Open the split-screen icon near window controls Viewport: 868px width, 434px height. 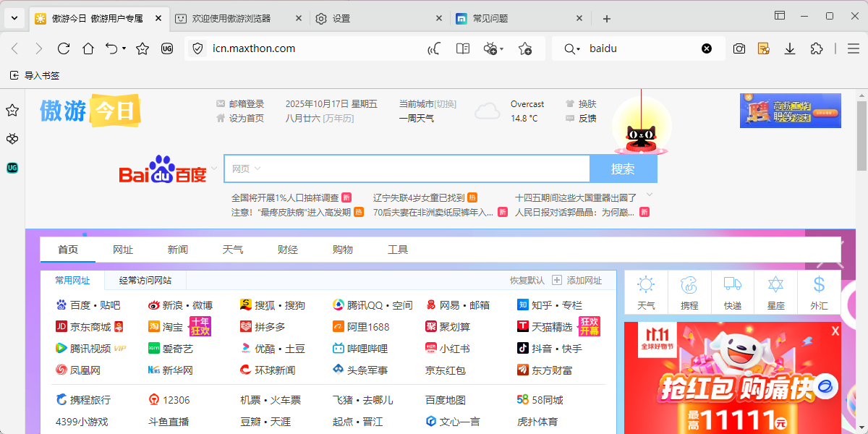pos(780,15)
